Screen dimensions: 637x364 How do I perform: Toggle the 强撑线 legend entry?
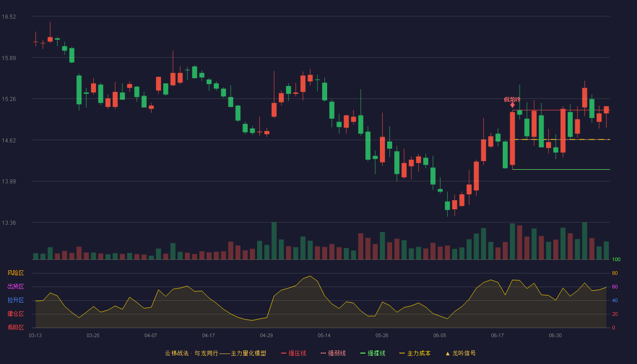(x=373, y=353)
